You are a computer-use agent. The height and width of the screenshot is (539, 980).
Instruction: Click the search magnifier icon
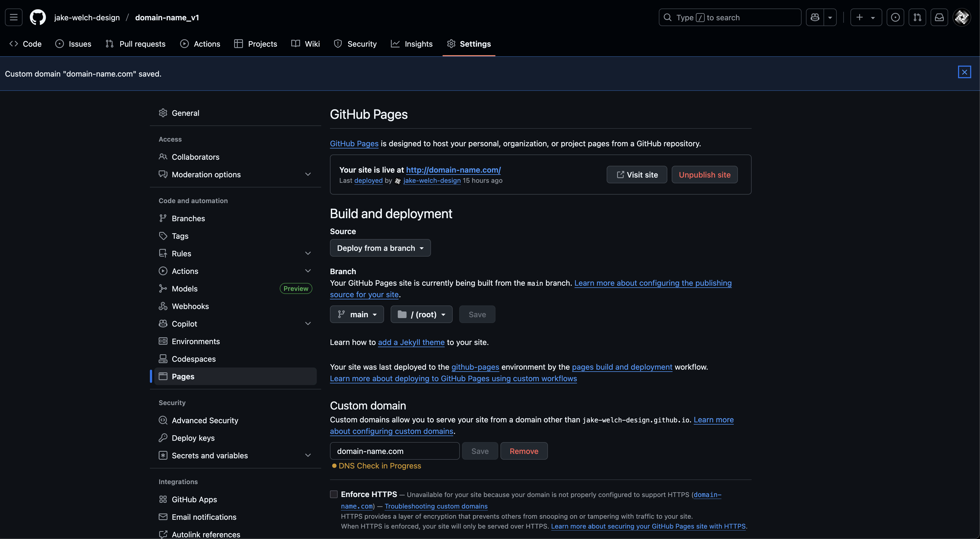pyautogui.click(x=668, y=18)
